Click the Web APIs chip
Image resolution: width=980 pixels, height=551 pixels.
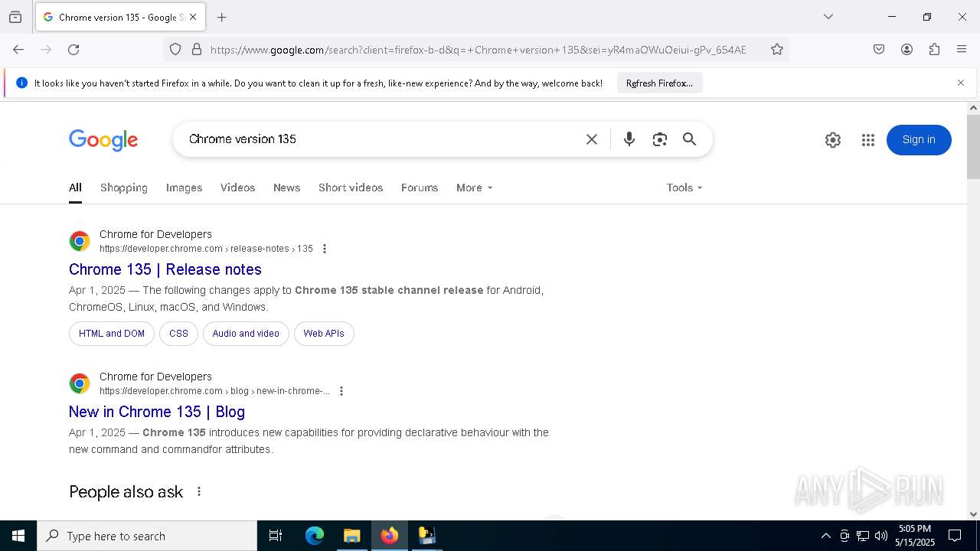(x=324, y=334)
